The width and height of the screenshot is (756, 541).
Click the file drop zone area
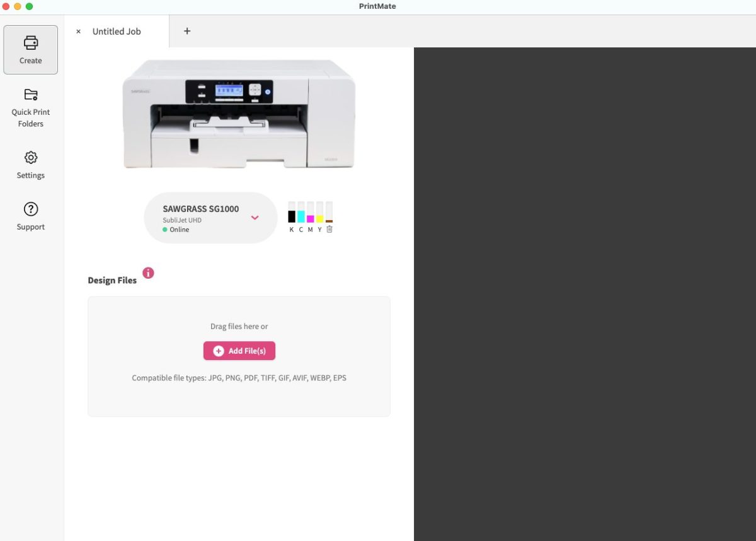[239, 357]
